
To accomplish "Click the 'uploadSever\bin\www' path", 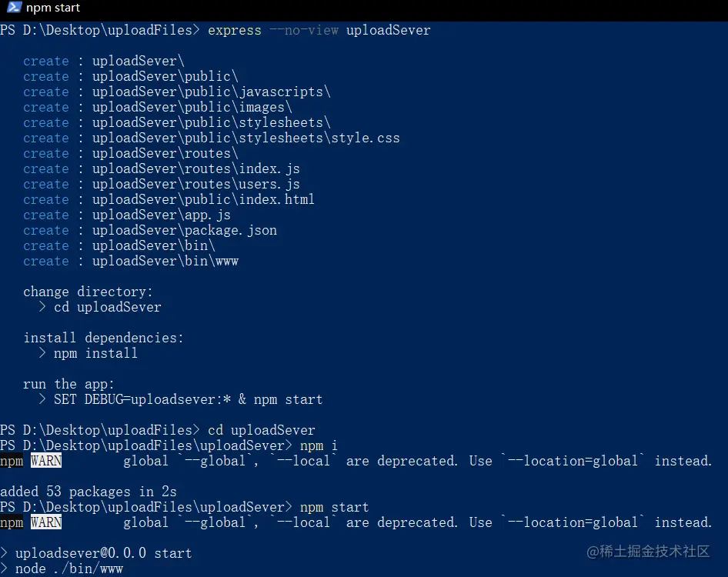I will coord(165,261).
